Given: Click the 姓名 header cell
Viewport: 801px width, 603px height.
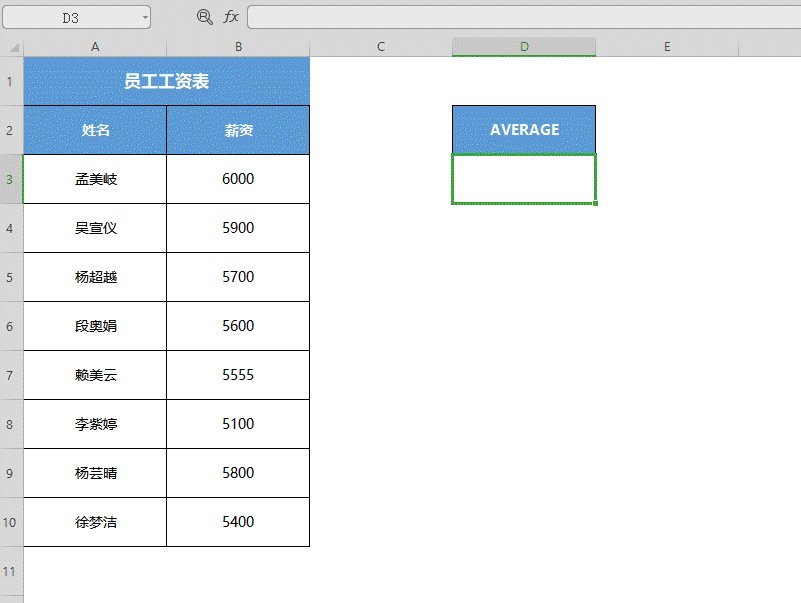Looking at the screenshot, I should pos(95,130).
